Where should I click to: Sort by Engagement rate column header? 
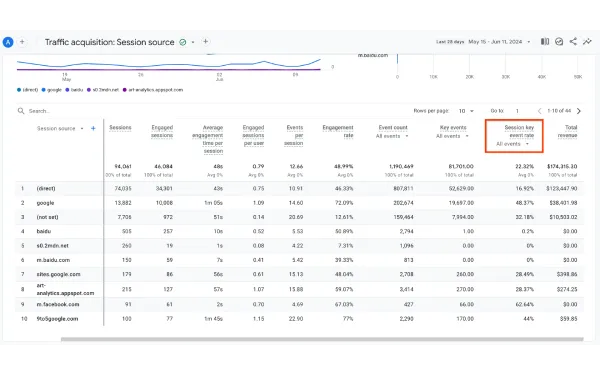(338, 131)
